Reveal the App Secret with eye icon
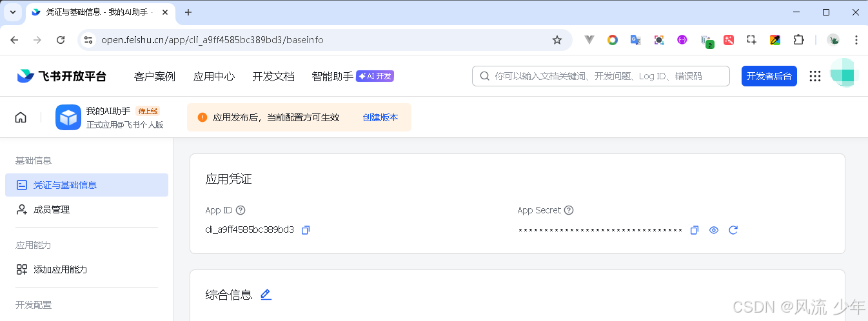Screen dimensions: 868x321 coord(714,230)
